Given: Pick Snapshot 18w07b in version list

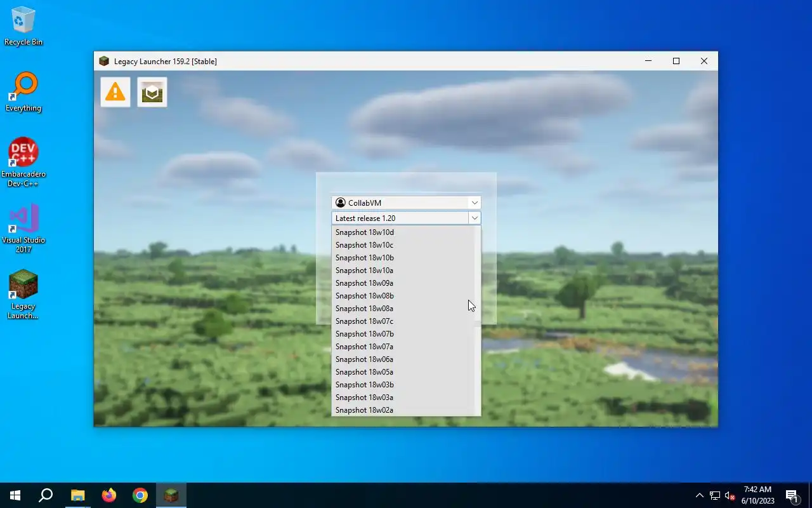Looking at the screenshot, I should tap(403, 334).
